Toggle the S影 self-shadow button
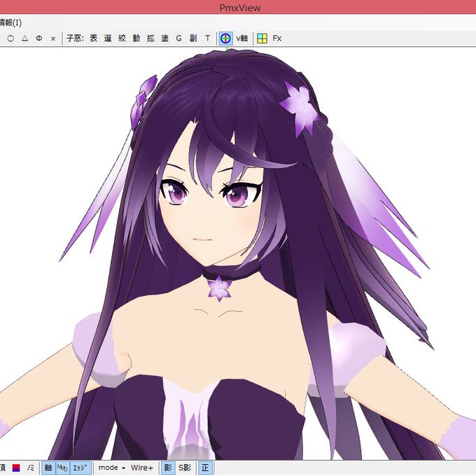Viewport: 476px width, 476px height. 185,468
